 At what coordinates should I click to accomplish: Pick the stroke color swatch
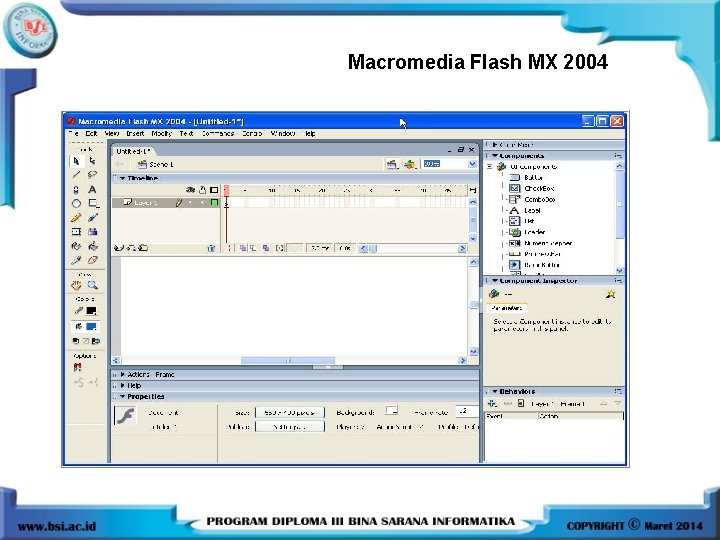point(91,311)
